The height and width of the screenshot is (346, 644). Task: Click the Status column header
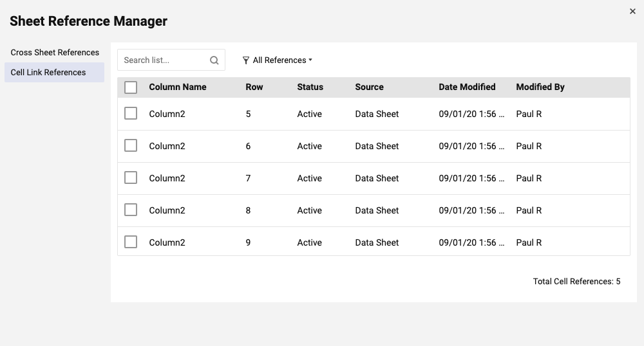(x=310, y=87)
